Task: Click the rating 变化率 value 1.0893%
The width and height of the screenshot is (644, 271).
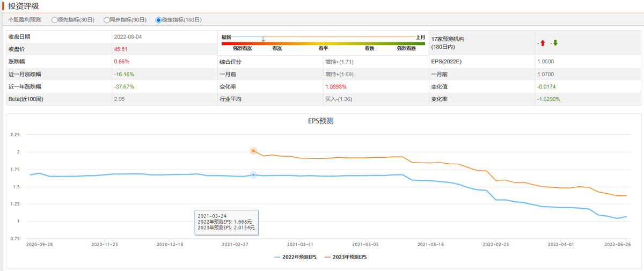Action: point(336,86)
